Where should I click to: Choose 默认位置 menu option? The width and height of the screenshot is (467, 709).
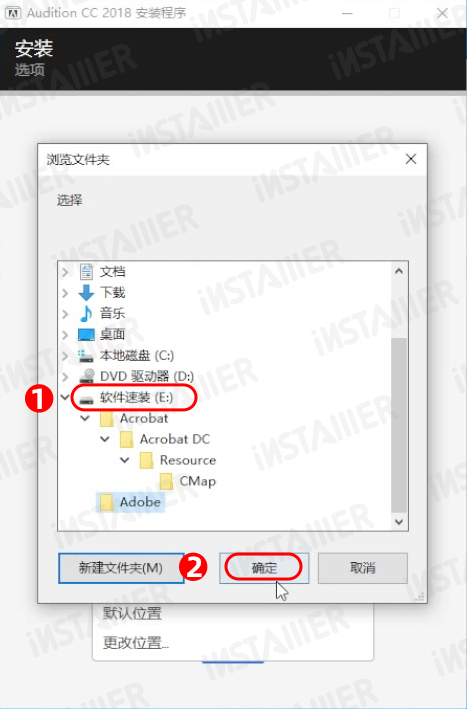coord(132,614)
